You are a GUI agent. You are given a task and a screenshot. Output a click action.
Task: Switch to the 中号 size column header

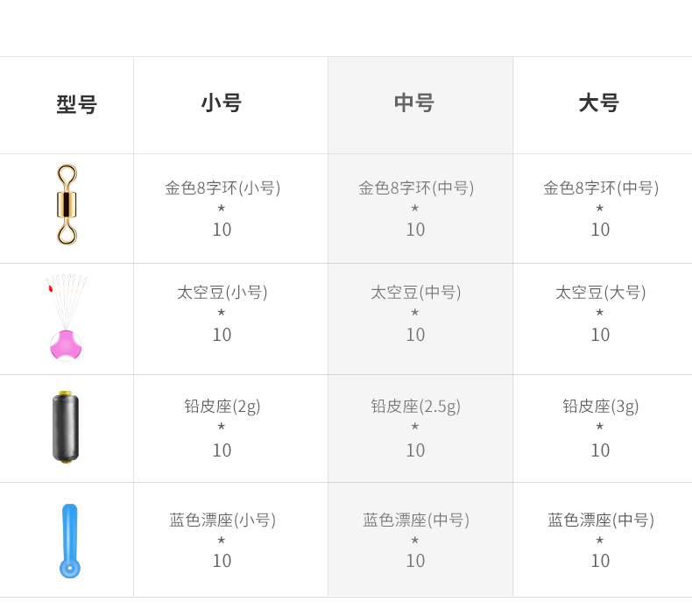click(414, 103)
